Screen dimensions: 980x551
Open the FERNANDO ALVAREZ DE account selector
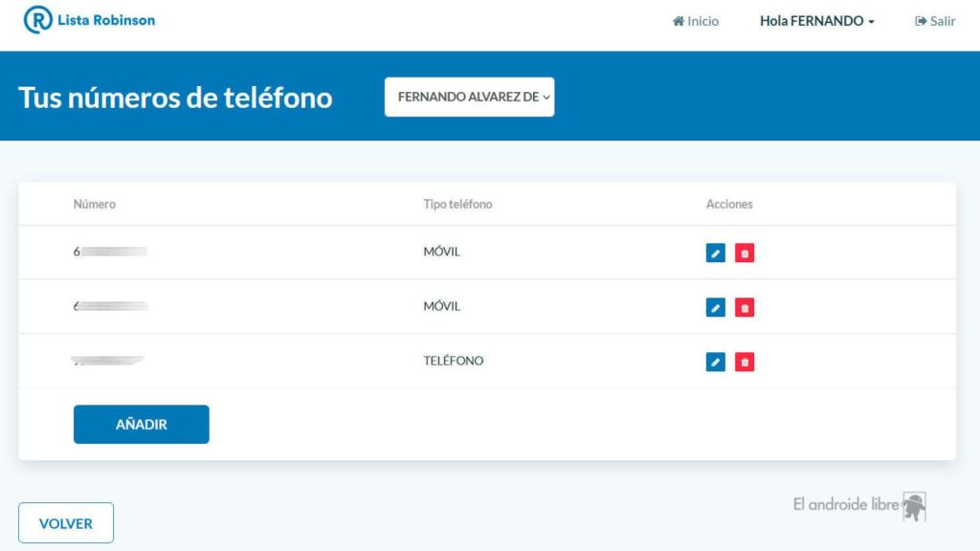click(469, 96)
